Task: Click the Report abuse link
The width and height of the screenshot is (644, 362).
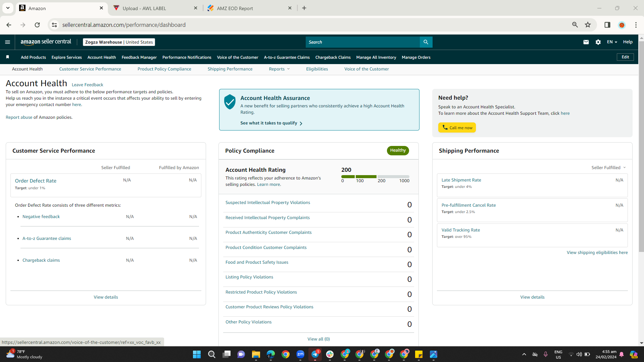Action: click(19, 117)
